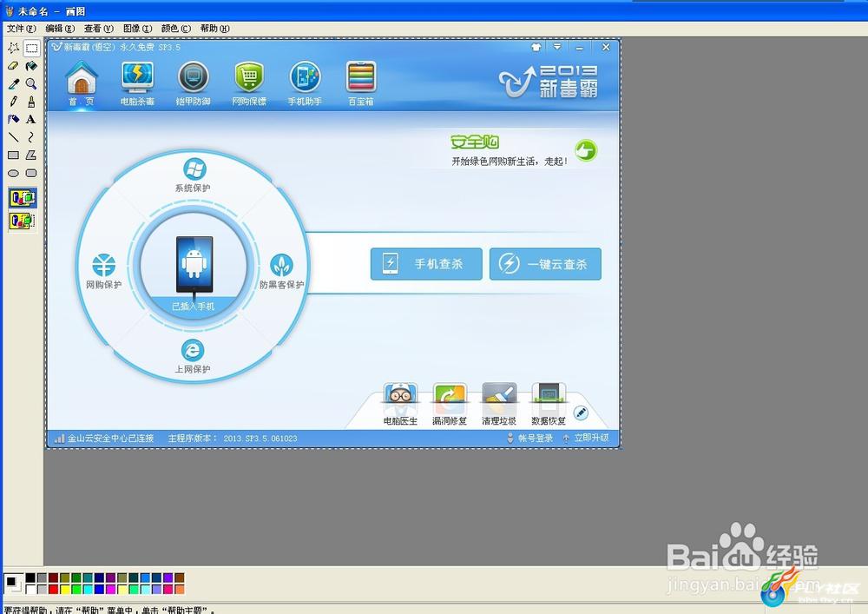The height and width of the screenshot is (614, 868).
Task: Click the version text 2013.SP3.5.061023
Action: tap(260, 439)
